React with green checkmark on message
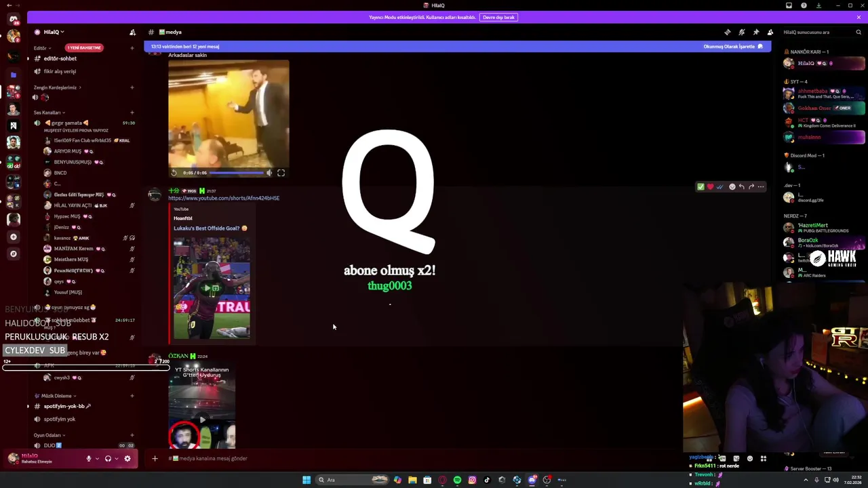Image resolution: width=868 pixels, height=488 pixels. tap(701, 187)
